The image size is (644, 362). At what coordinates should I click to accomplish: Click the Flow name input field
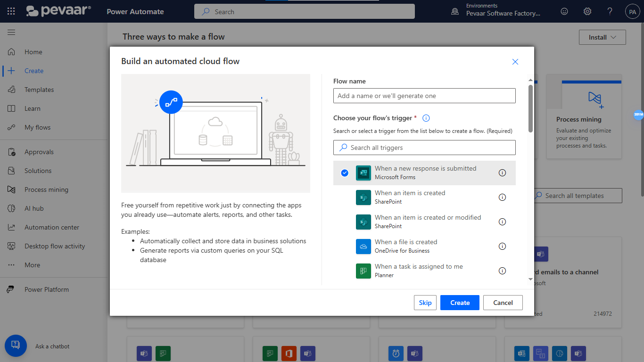(424, 96)
